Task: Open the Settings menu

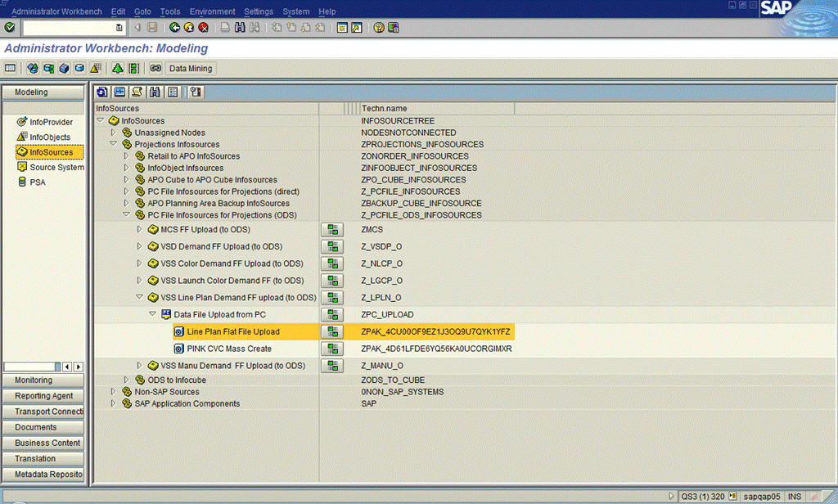Action: (259, 11)
